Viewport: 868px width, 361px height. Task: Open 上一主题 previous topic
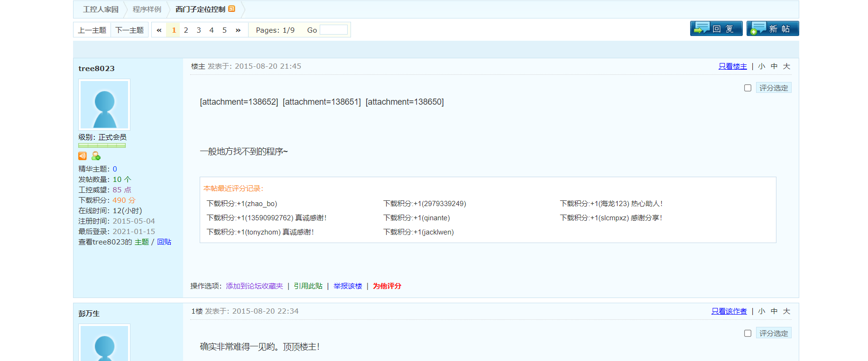click(x=92, y=30)
